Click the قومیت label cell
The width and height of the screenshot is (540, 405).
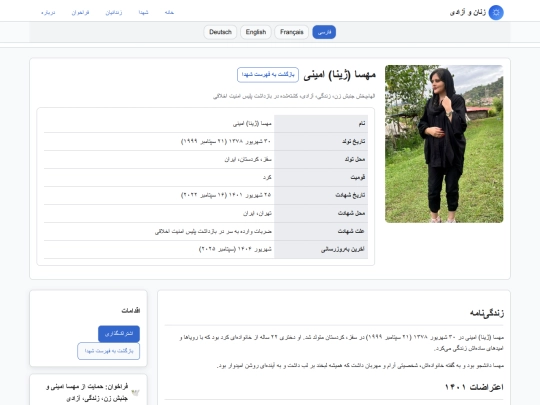(321, 177)
